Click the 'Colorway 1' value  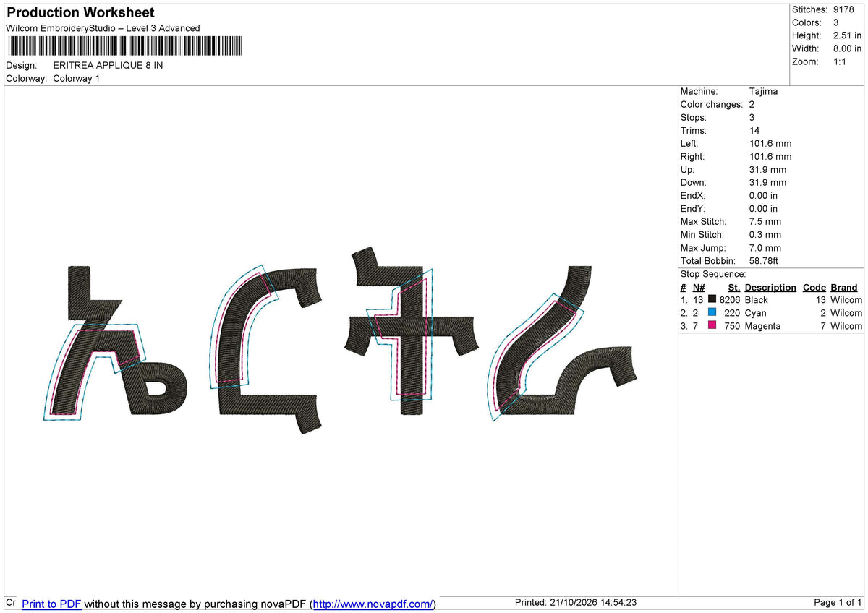tap(77, 78)
